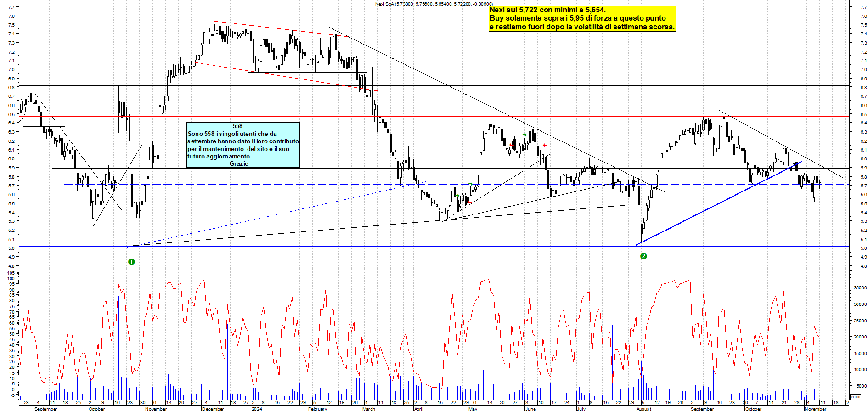Click the 'March' month label on time axis
Image resolution: width=868 pixels, height=411 pixels.
coord(369,409)
